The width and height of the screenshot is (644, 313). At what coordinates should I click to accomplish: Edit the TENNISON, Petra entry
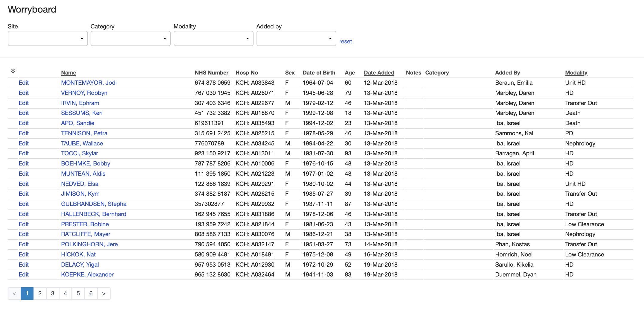(x=24, y=133)
